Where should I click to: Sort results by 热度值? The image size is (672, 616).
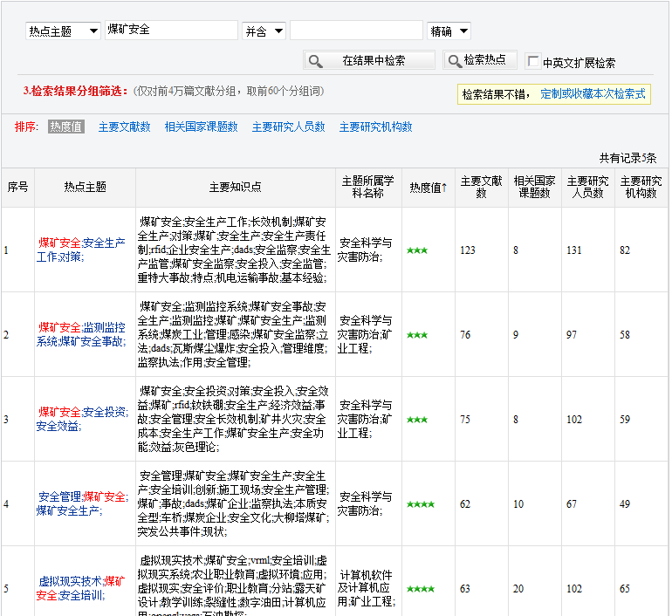66,127
